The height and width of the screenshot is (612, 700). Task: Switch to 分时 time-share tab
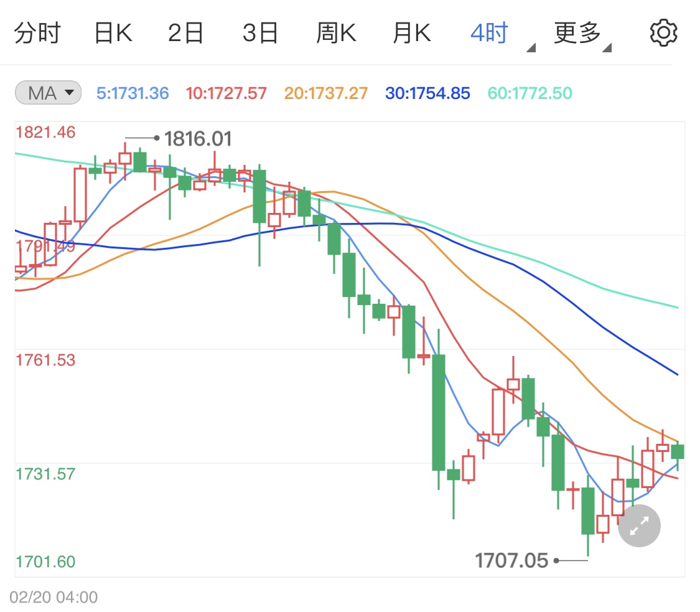point(37,33)
